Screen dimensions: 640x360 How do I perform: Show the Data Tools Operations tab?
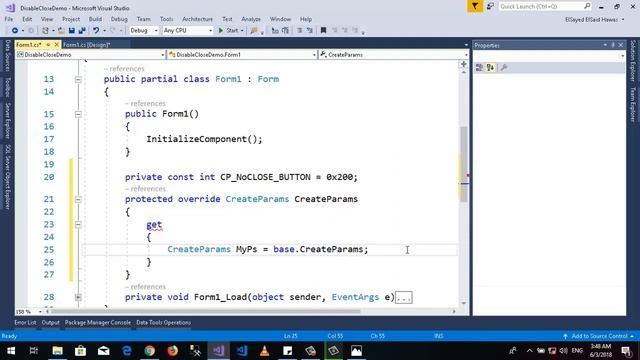coord(164,322)
